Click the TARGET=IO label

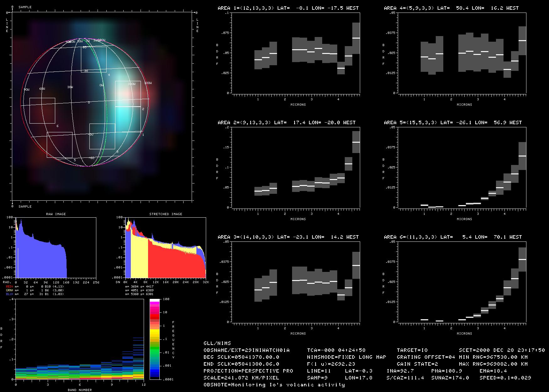[412, 350]
